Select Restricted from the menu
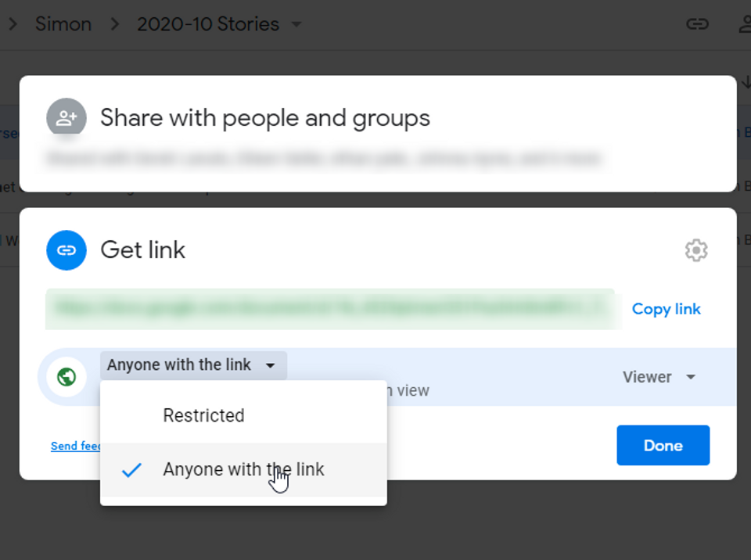The image size is (751, 560). click(243, 415)
